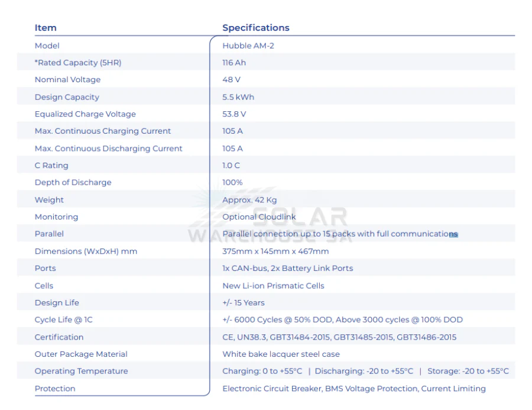Image resolution: width=532 pixels, height=410 pixels.
Task: Click the '5.5 kWh' value
Action: (238, 97)
